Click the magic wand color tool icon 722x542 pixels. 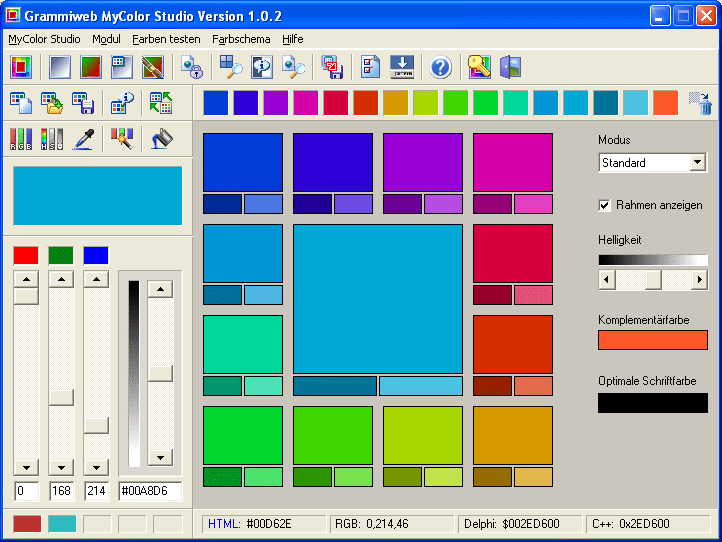122,139
